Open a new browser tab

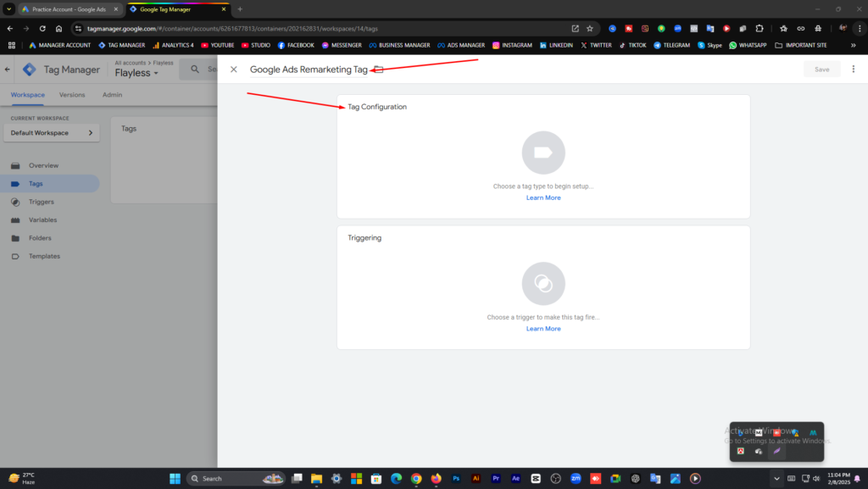240,9
